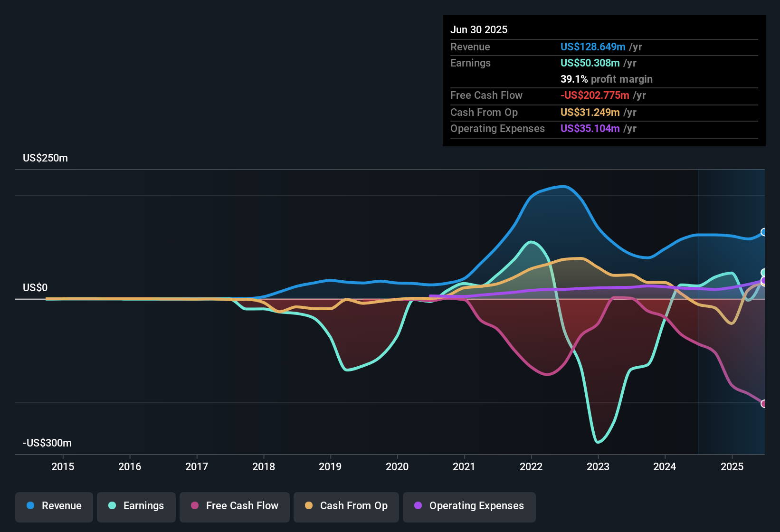780x532 pixels.
Task: Click the Free Cash Flow value in tooltip
Action: pyautogui.click(x=595, y=95)
